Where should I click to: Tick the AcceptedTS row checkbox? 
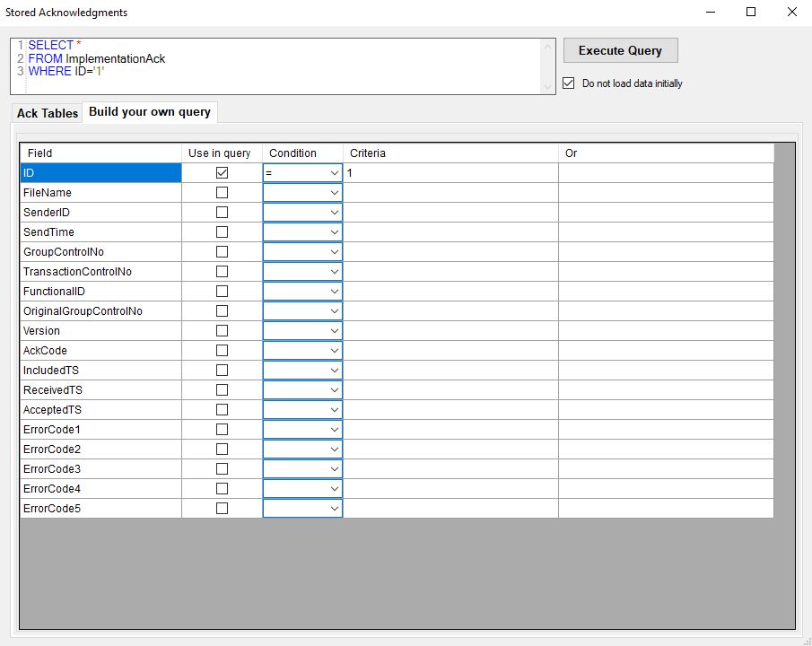tap(222, 409)
